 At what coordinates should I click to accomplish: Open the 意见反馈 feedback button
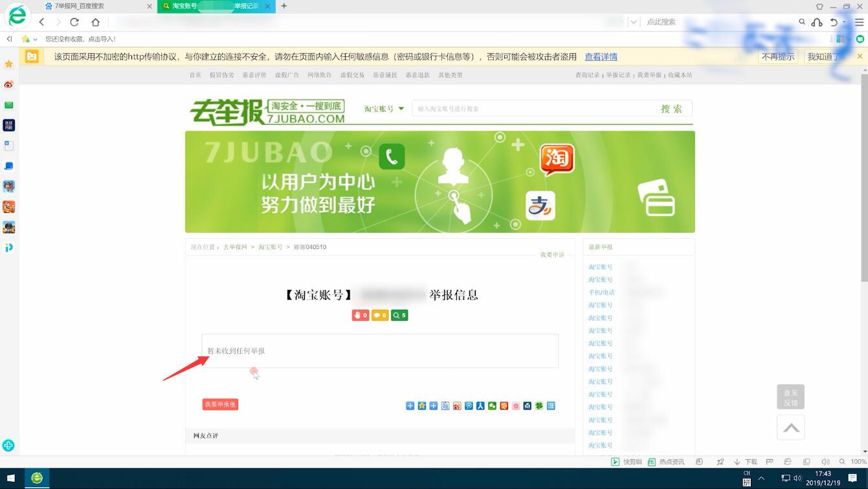point(790,397)
